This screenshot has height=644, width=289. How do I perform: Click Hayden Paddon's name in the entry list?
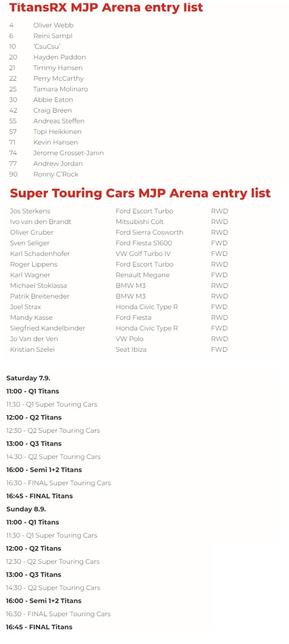60,57
